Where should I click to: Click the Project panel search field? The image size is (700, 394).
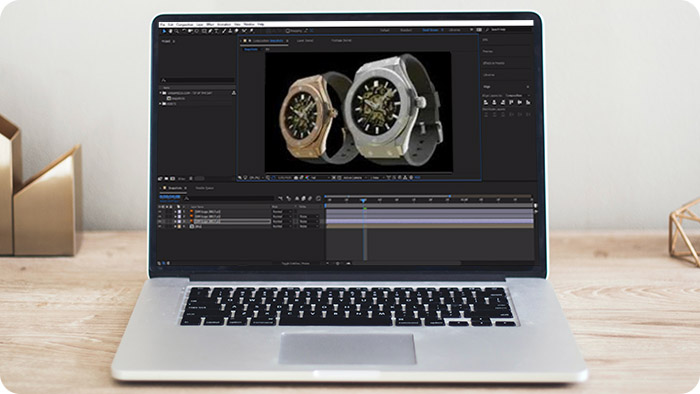tap(197, 80)
